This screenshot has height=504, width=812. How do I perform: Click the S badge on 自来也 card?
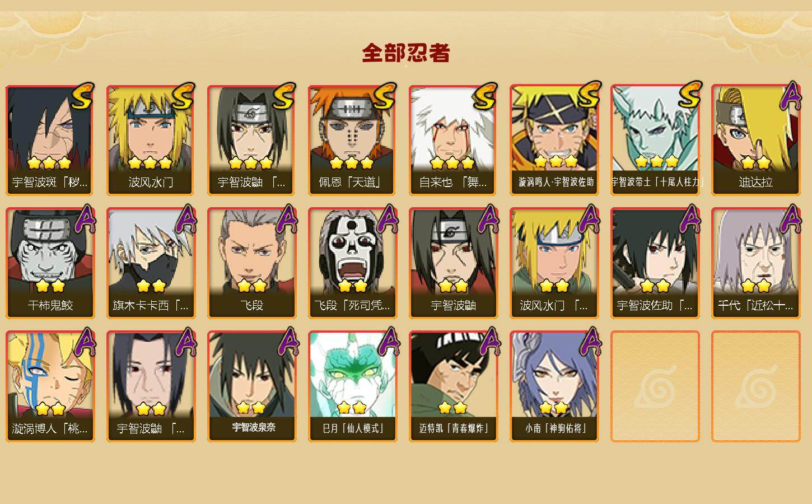coord(485,96)
